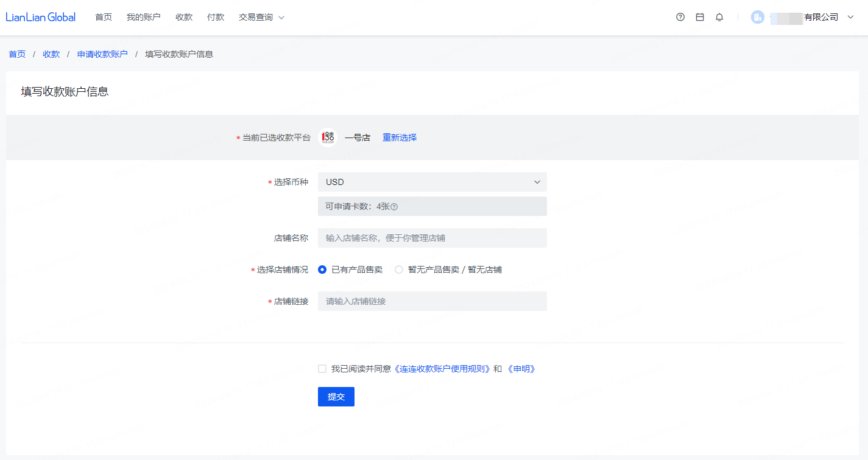Open the calendar icon in header
Viewport: 868px width, 460px height.
pyautogui.click(x=700, y=18)
